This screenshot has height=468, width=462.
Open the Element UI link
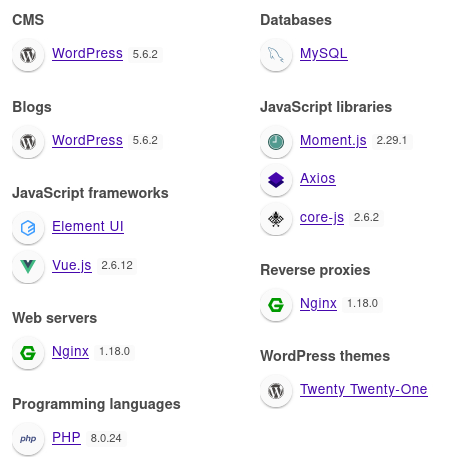coord(88,227)
